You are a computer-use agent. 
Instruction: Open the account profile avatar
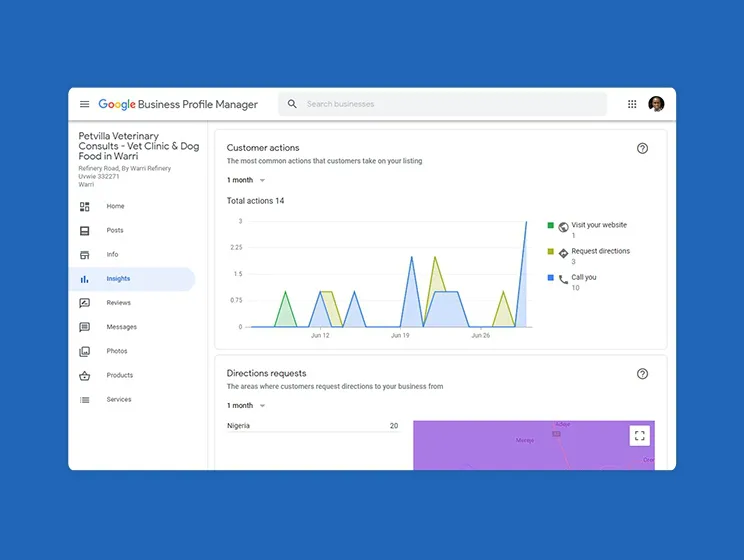click(x=656, y=104)
